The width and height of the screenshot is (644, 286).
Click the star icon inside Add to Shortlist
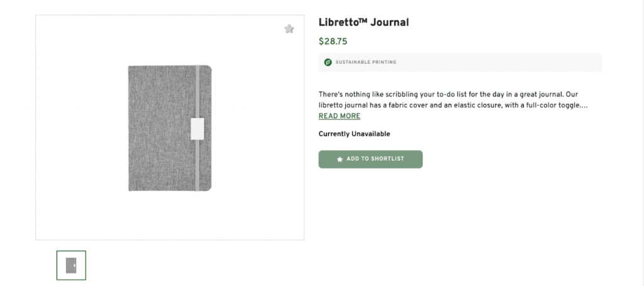coord(340,159)
